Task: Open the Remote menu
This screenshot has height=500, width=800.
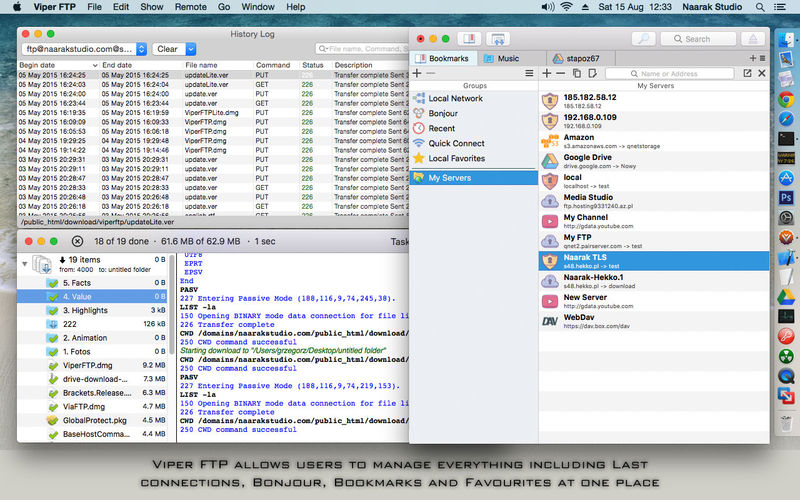Action: pyautogui.click(x=190, y=7)
